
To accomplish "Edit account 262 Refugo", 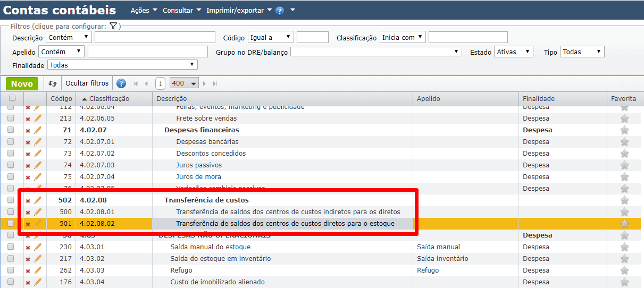I will click(x=38, y=270).
